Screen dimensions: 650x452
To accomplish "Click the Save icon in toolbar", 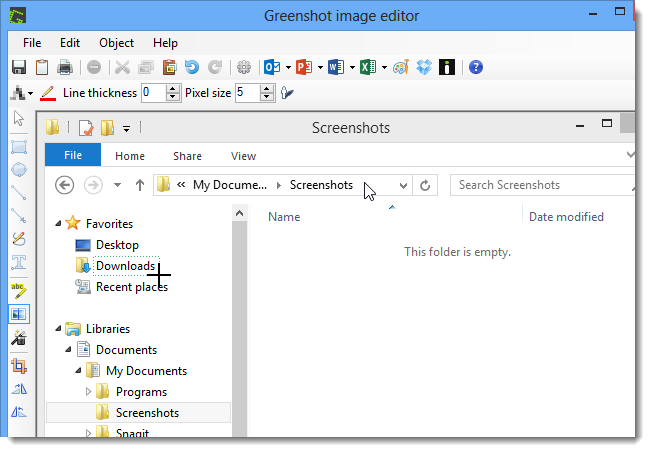I will pyautogui.click(x=18, y=67).
